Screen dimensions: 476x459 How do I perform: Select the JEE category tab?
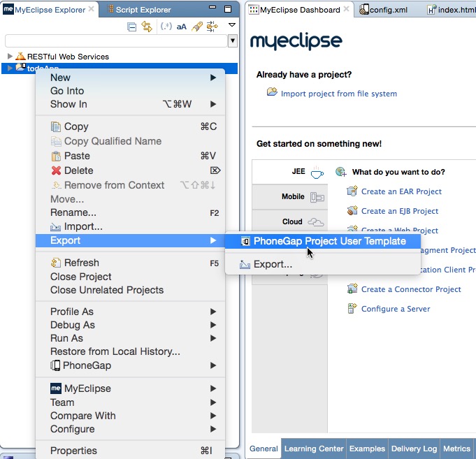(290, 172)
